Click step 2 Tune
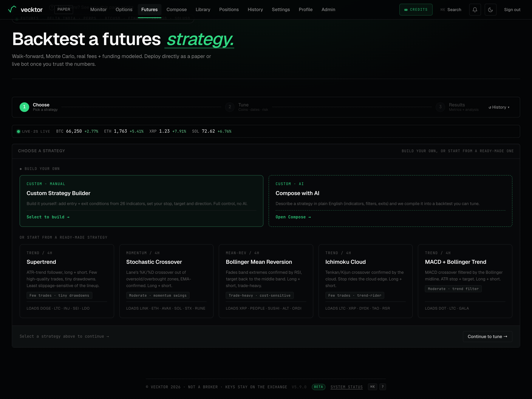Image resolution: width=532 pixels, height=399 pixels. click(x=247, y=107)
